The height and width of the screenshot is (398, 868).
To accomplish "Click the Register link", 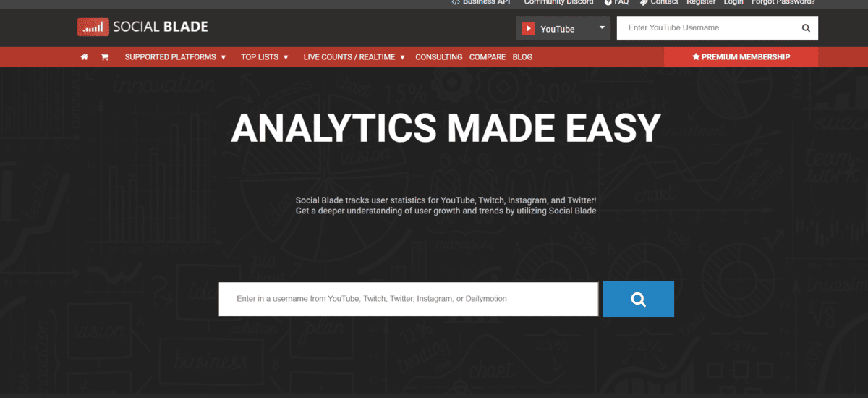I will (701, 2).
